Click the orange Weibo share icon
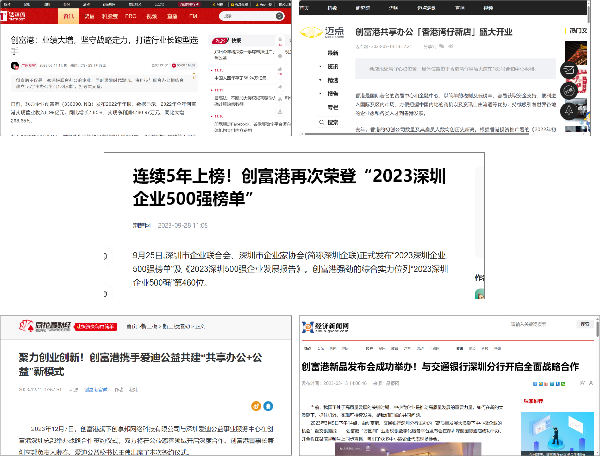600x456 pixels. pos(256,406)
